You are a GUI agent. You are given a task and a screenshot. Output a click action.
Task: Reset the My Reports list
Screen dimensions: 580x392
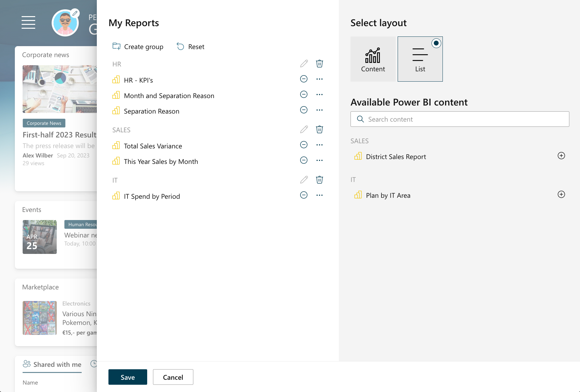pyautogui.click(x=190, y=47)
